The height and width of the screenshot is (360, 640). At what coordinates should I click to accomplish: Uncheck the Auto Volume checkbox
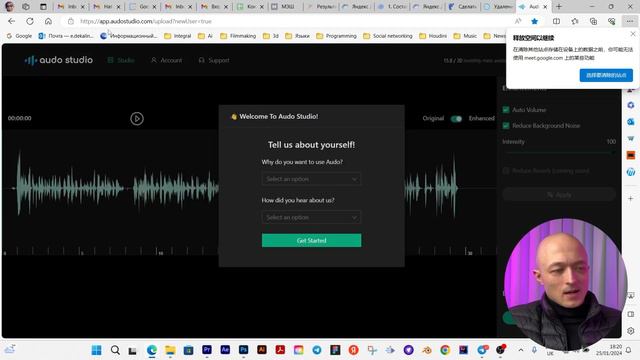pyautogui.click(x=506, y=110)
